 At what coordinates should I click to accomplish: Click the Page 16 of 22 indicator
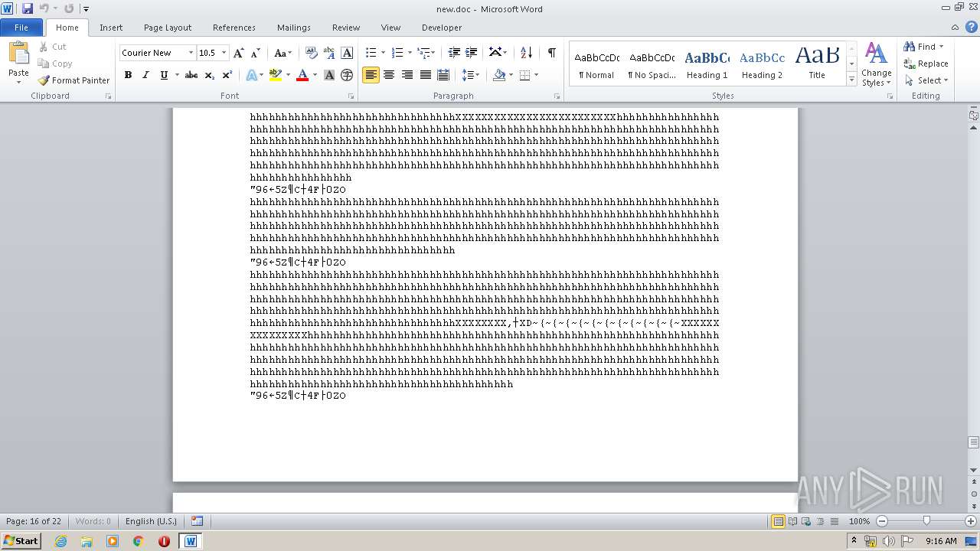pos(34,521)
